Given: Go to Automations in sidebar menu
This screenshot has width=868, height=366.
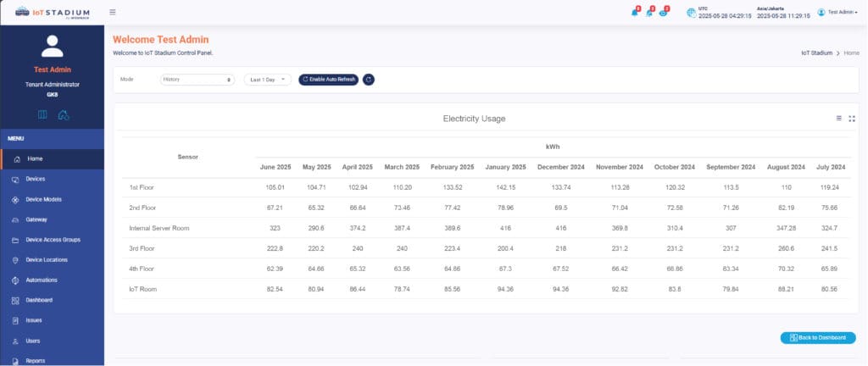Looking at the screenshot, I should click(42, 280).
